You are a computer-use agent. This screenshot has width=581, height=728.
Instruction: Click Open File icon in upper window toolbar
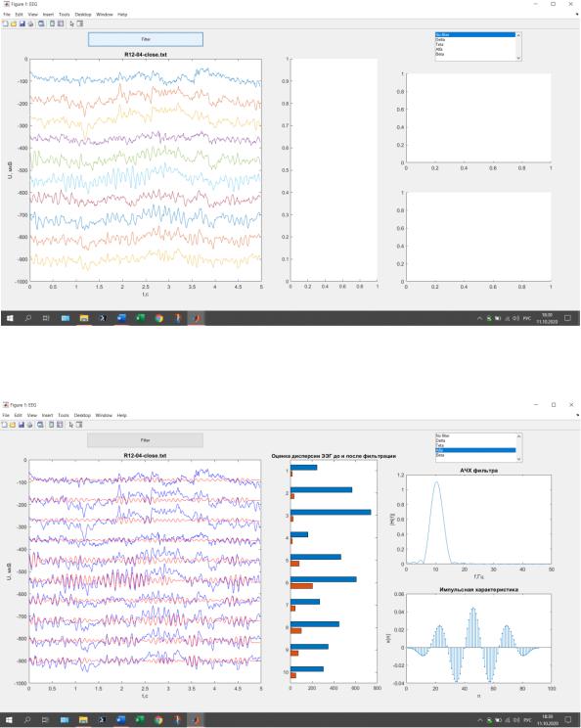pos(14,23)
